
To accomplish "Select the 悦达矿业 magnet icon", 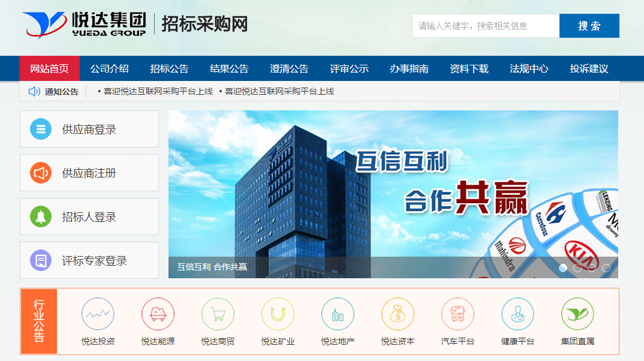I will point(278,314).
